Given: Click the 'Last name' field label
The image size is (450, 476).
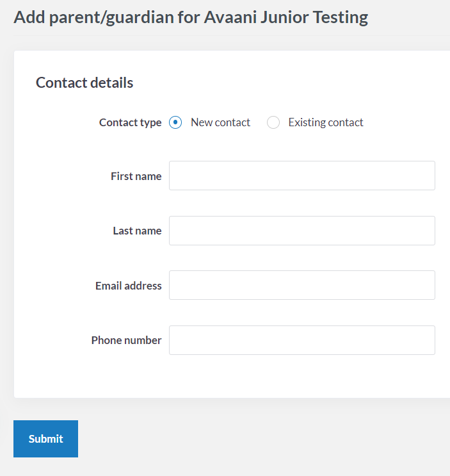Looking at the screenshot, I should coord(137,231).
